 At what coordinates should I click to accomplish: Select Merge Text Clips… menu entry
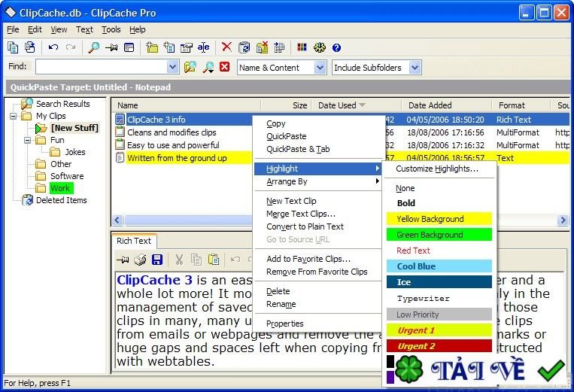317,214
